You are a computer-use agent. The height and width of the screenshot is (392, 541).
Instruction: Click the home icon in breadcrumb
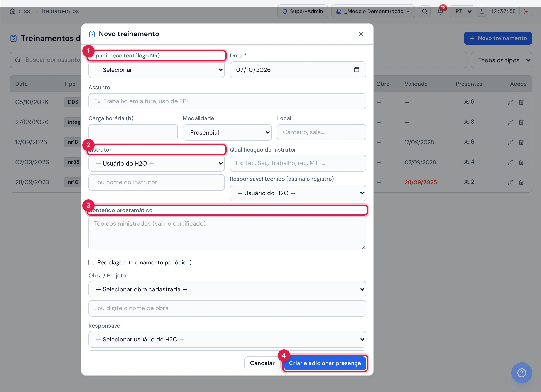(x=12, y=11)
